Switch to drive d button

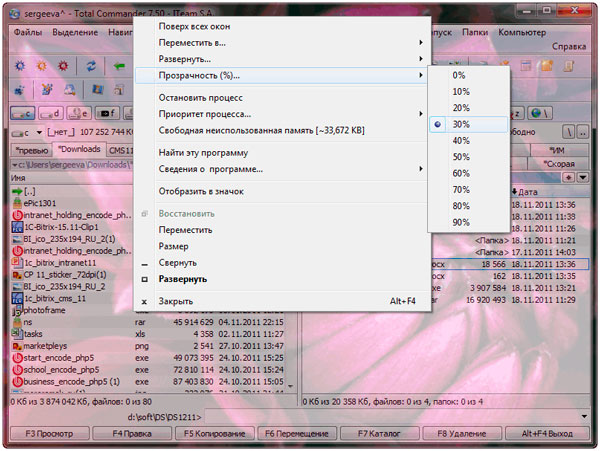[51, 113]
